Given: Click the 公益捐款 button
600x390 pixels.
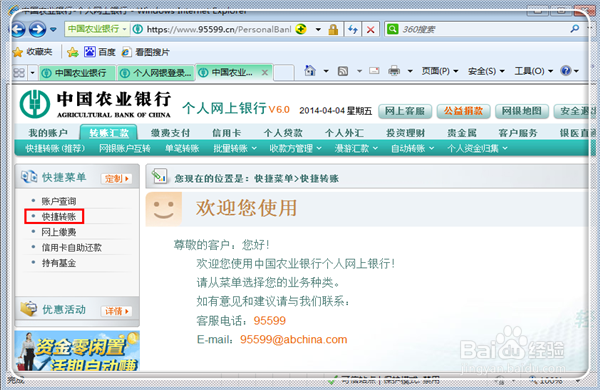Looking at the screenshot, I should (463, 111).
